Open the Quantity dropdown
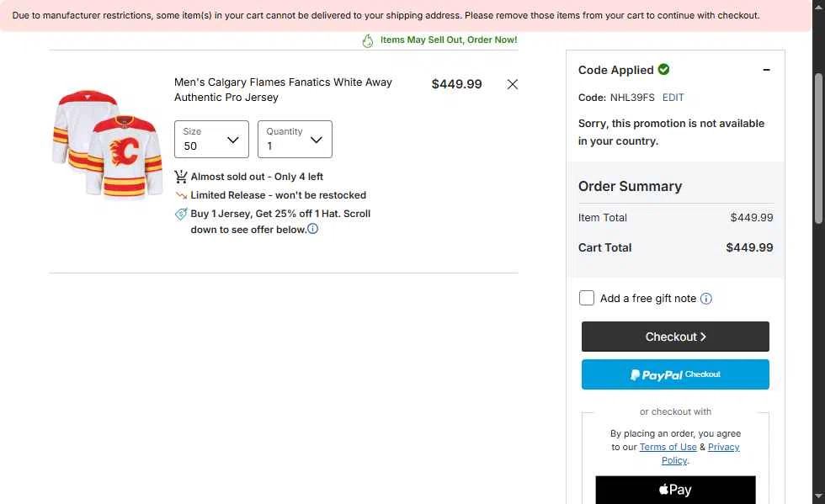The width and height of the screenshot is (825, 504). pyautogui.click(x=295, y=139)
